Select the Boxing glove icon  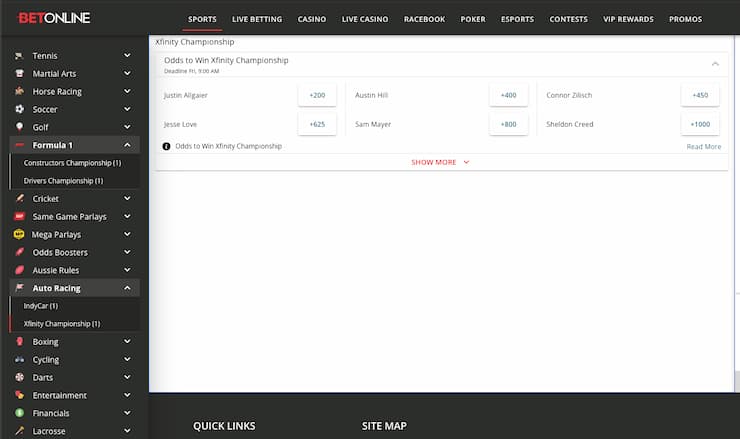pos(19,341)
